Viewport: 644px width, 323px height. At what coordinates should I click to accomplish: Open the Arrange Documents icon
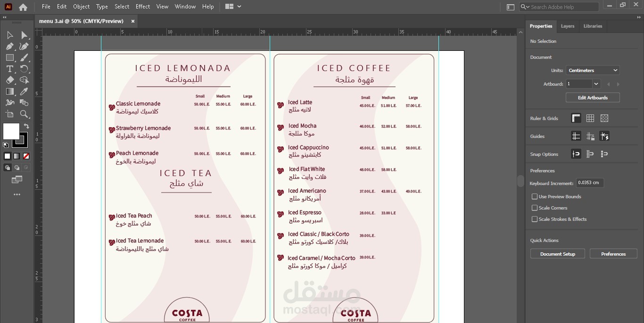point(230,7)
